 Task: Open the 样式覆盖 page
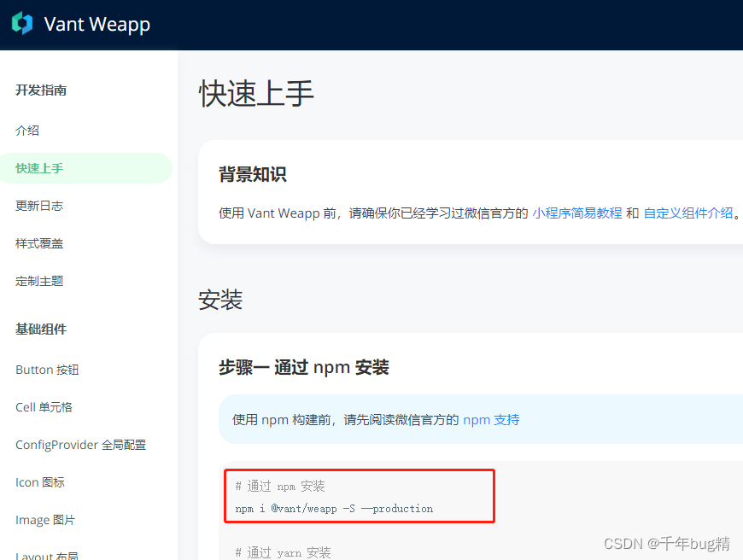pyautogui.click(x=38, y=242)
